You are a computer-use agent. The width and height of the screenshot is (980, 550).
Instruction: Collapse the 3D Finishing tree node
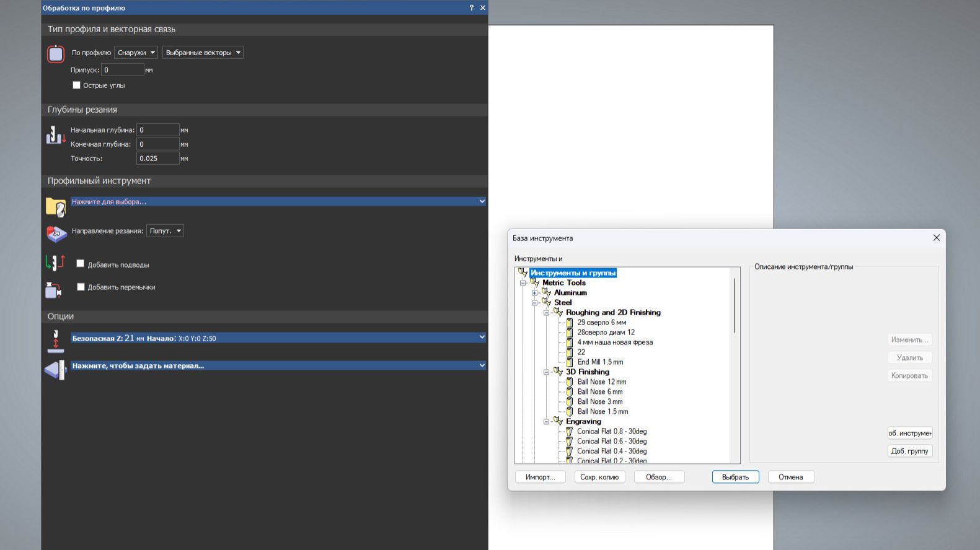tap(546, 372)
